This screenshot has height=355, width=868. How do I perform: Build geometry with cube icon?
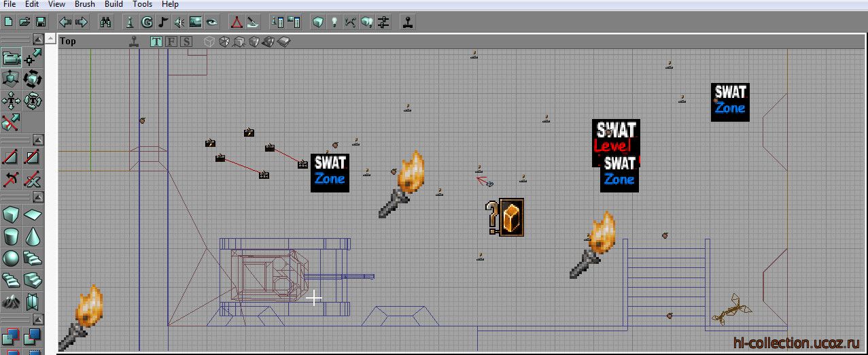click(x=318, y=22)
